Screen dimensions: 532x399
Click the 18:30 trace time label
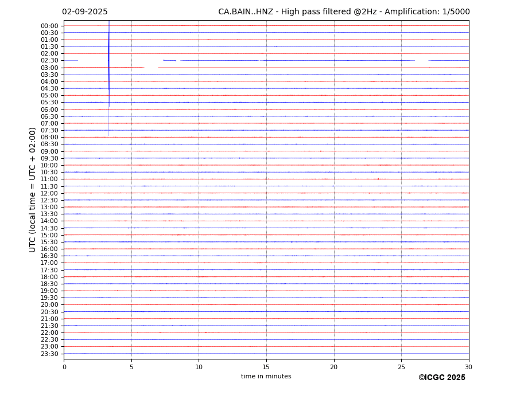49,284
